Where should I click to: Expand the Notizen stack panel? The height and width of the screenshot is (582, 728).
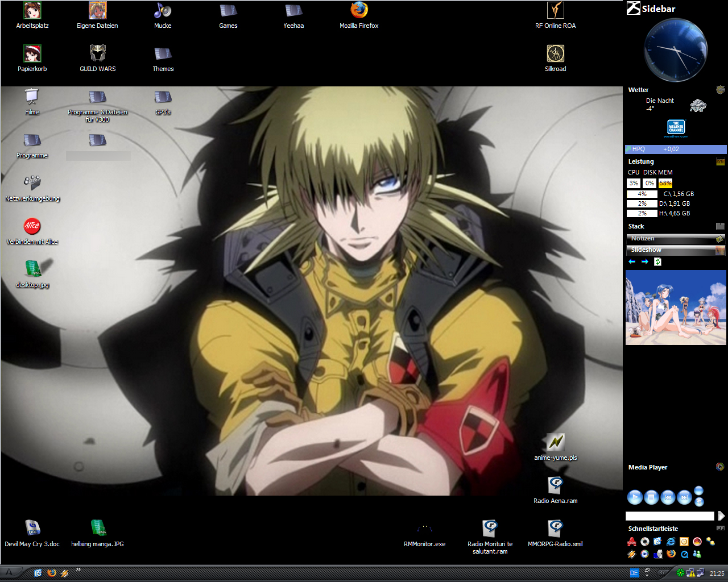676,239
